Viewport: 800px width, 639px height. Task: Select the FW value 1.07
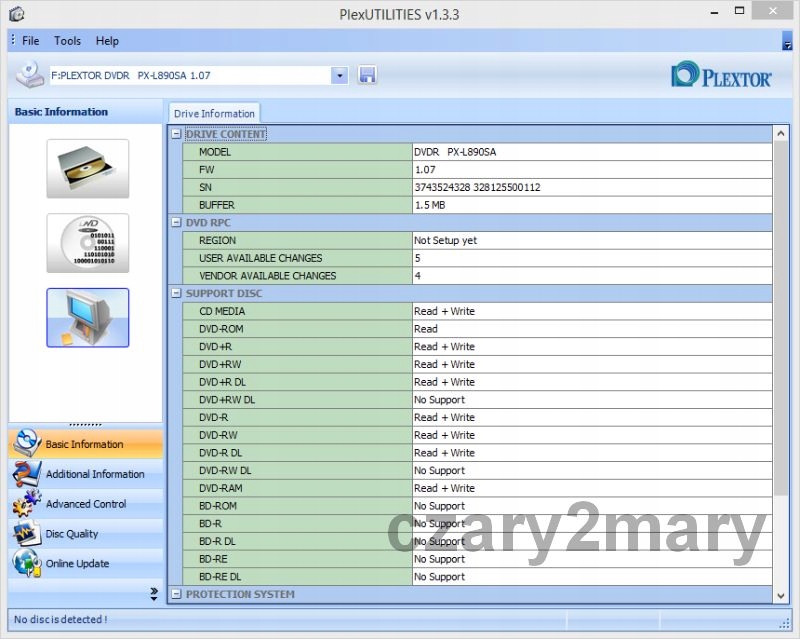tap(425, 169)
